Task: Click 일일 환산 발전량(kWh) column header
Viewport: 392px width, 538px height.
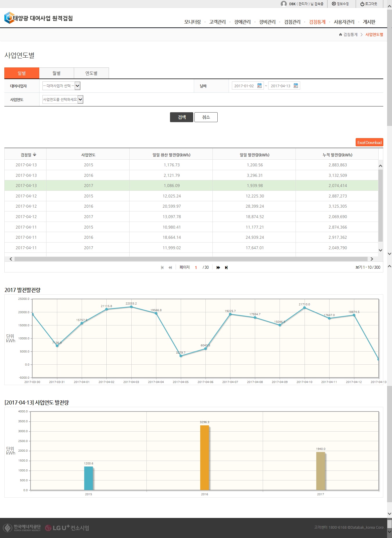Action: tap(171, 155)
